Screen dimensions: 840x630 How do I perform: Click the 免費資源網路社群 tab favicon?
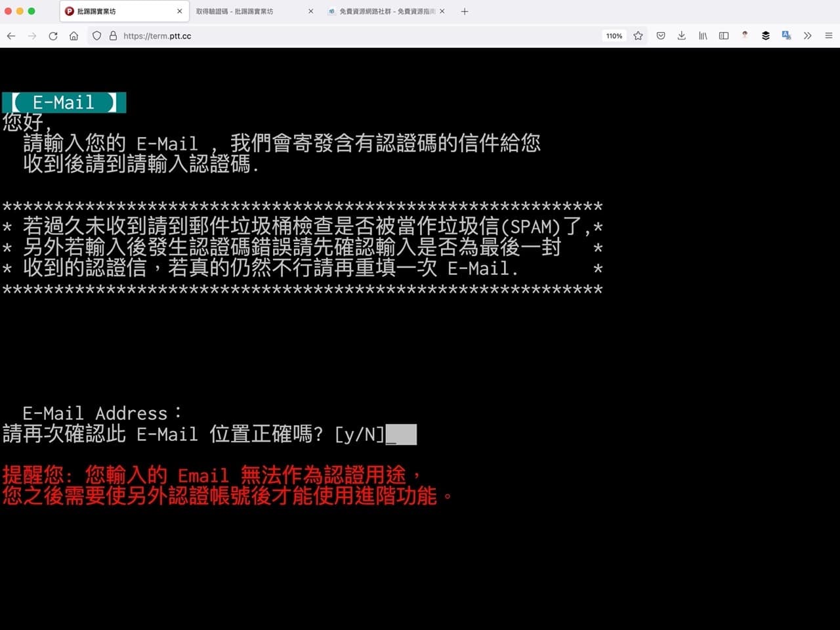click(x=332, y=11)
